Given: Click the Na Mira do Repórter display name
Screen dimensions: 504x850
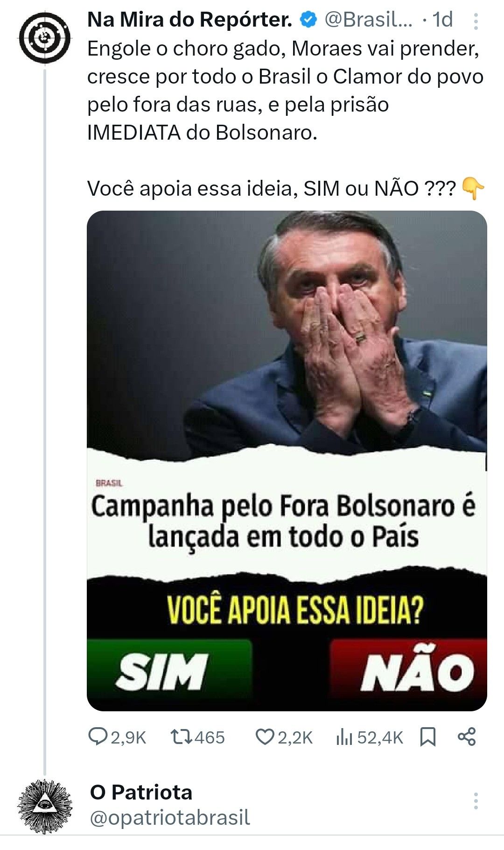Looking at the screenshot, I should [190, 20].
